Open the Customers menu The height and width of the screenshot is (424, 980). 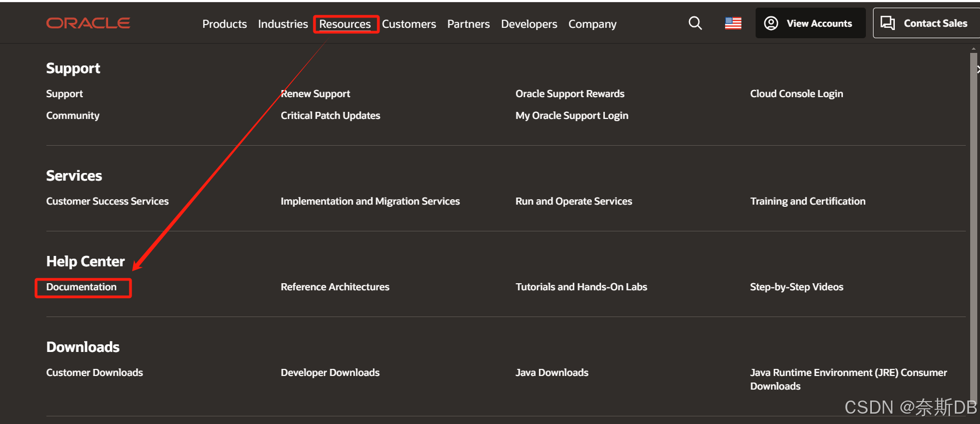(409, 24)
